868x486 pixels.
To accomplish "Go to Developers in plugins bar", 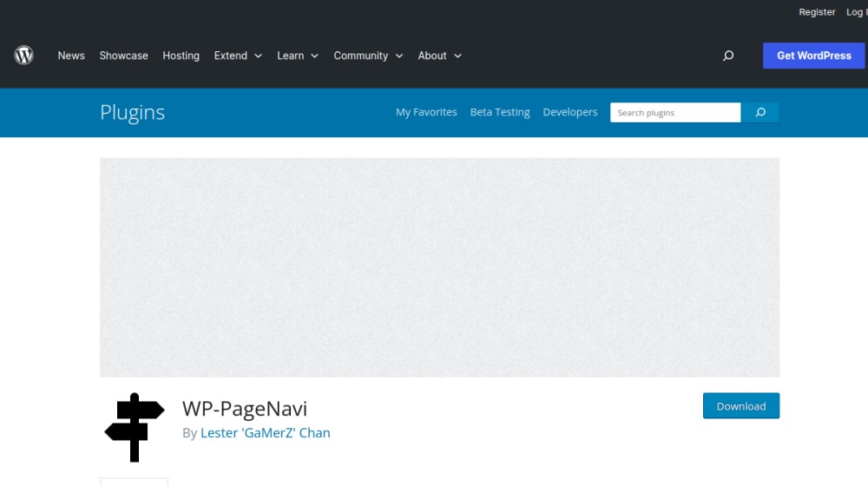I will click(x=570, y=112).
